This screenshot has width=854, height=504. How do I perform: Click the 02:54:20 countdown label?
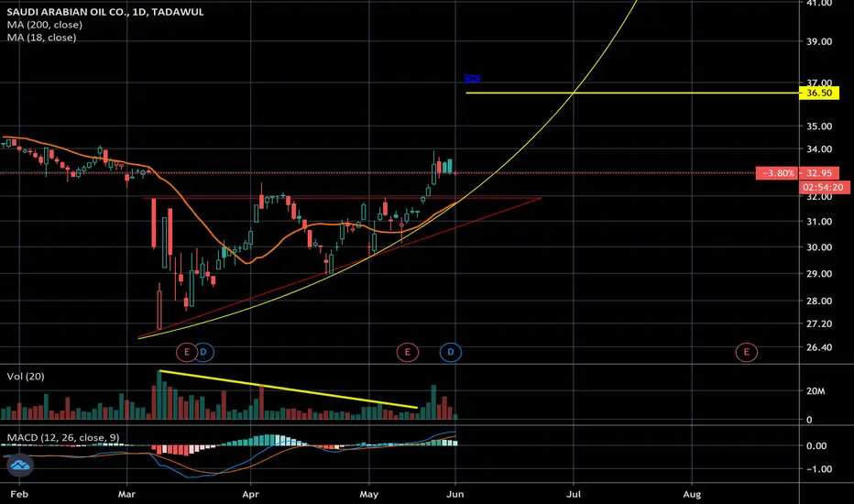825,188
